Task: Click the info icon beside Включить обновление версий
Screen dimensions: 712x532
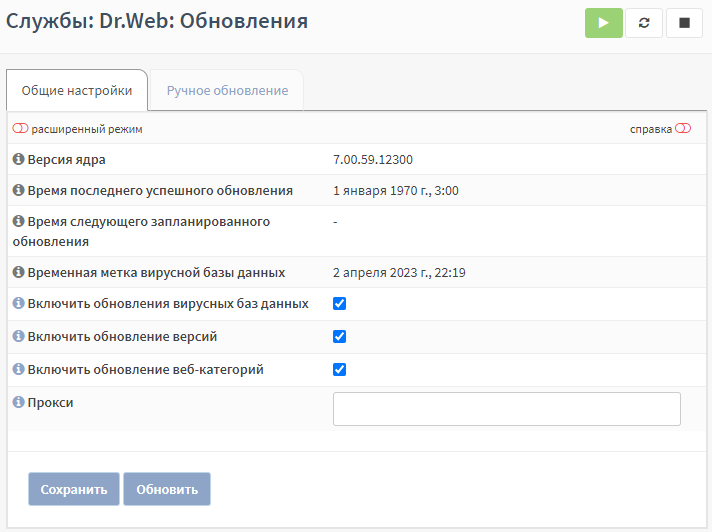Action: [x=18, y=336]
